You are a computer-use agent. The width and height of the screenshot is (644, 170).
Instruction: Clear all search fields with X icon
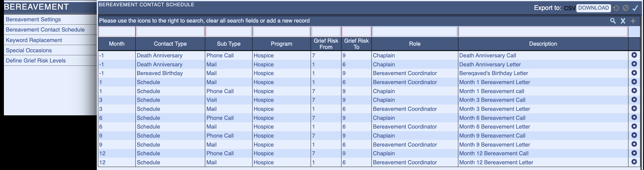[x=623, y=21]
